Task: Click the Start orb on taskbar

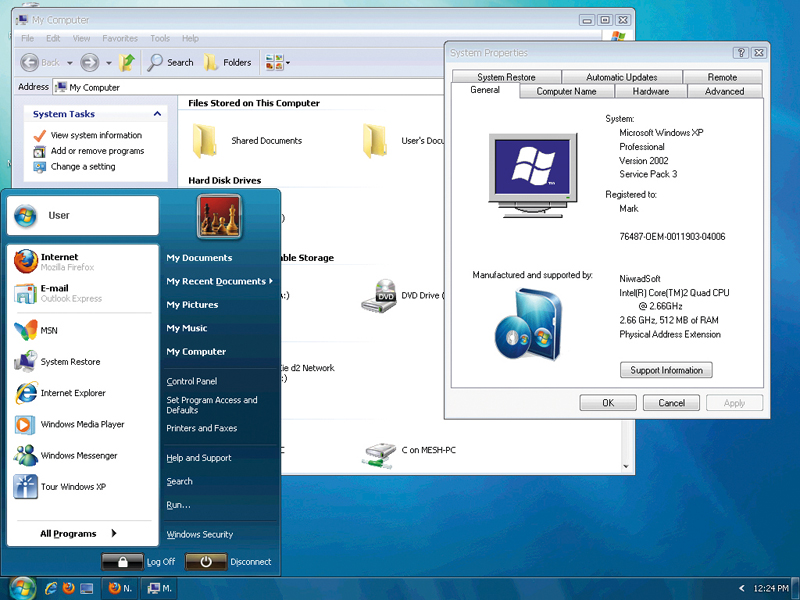Action: [22, 588]
